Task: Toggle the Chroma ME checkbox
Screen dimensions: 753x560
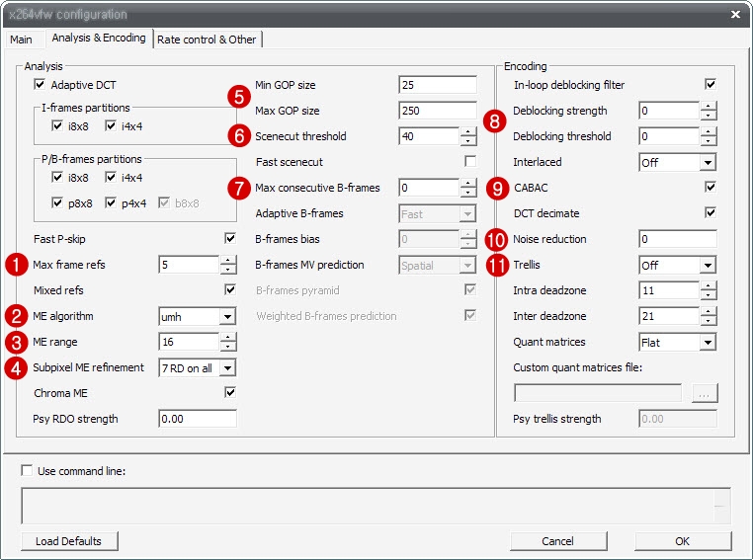Action: tap(230, 392)
